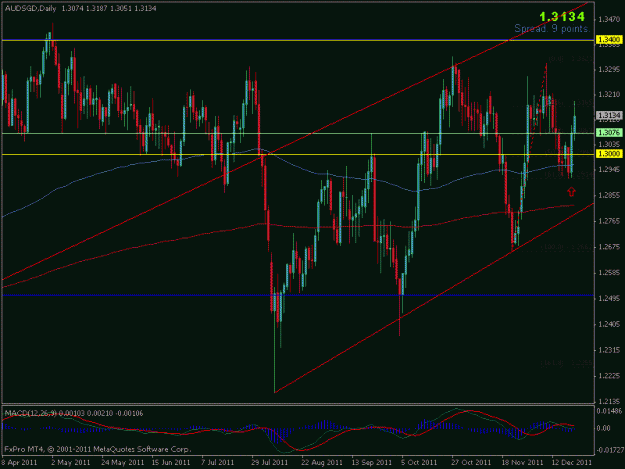This screenshot has width=625, height=469.
Task: Click the 1.2675 price axis label
Action: pyautogui.click(x=609, y=247)
